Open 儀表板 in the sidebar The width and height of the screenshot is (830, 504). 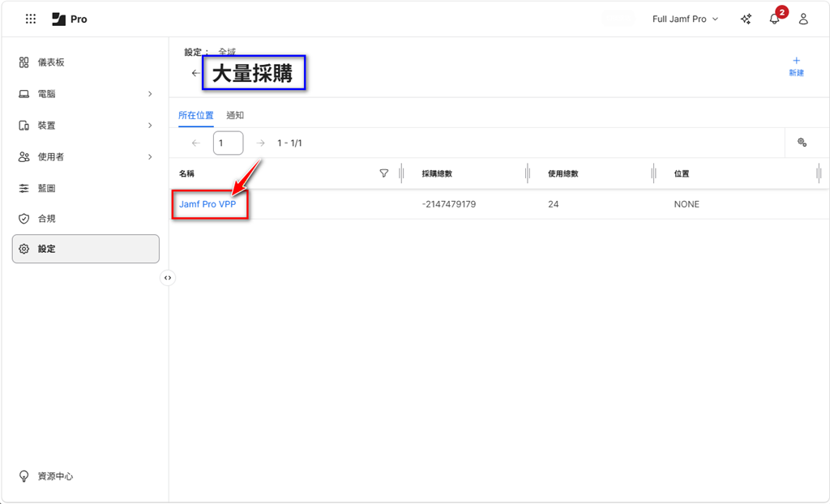click(51, 62)
